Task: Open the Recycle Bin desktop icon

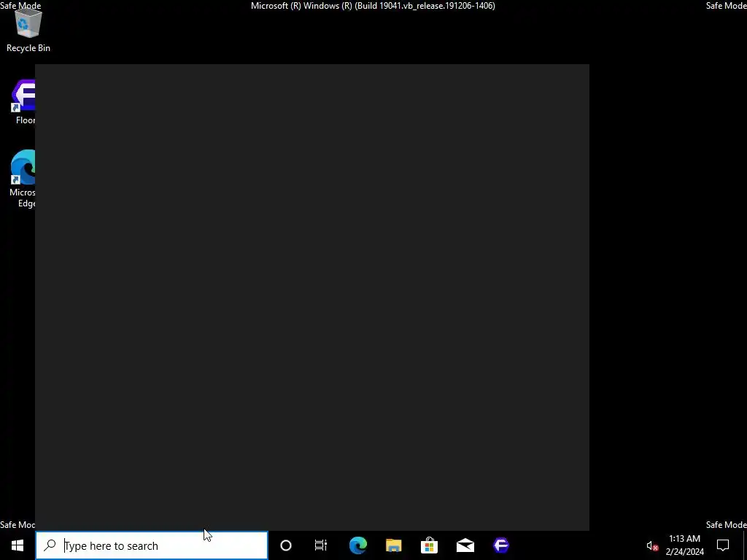Action: click(x=28, y=31)
